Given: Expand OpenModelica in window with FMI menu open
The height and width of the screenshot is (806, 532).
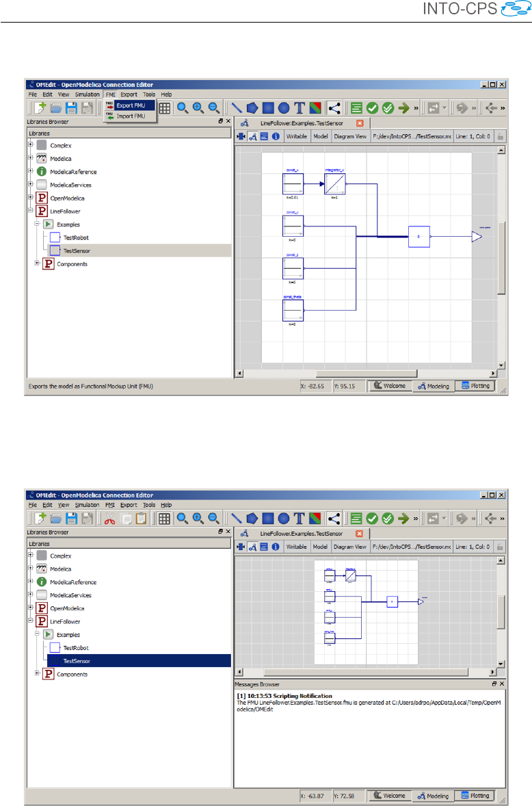Looking at the screenshot, I should (x=30, y=197).
